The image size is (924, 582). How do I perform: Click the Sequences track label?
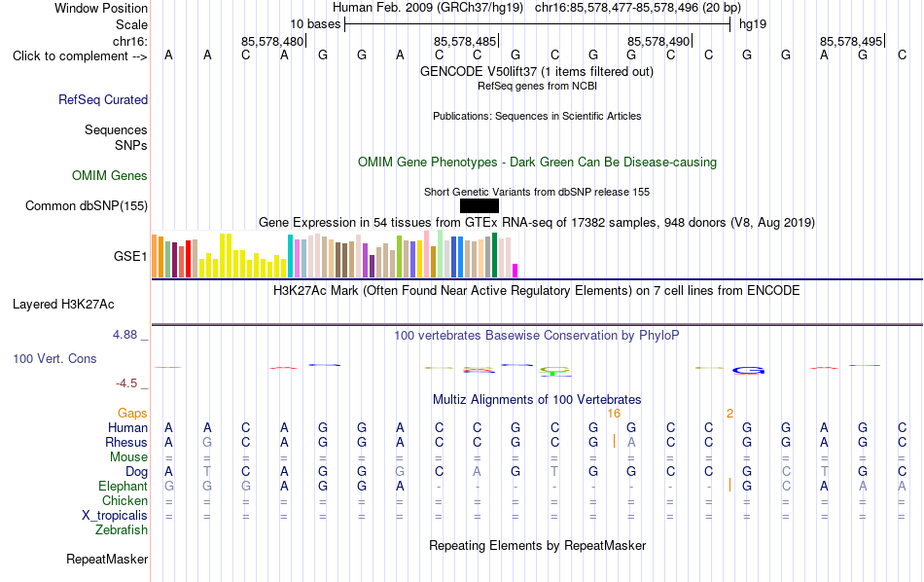click(x=116, y=129)
